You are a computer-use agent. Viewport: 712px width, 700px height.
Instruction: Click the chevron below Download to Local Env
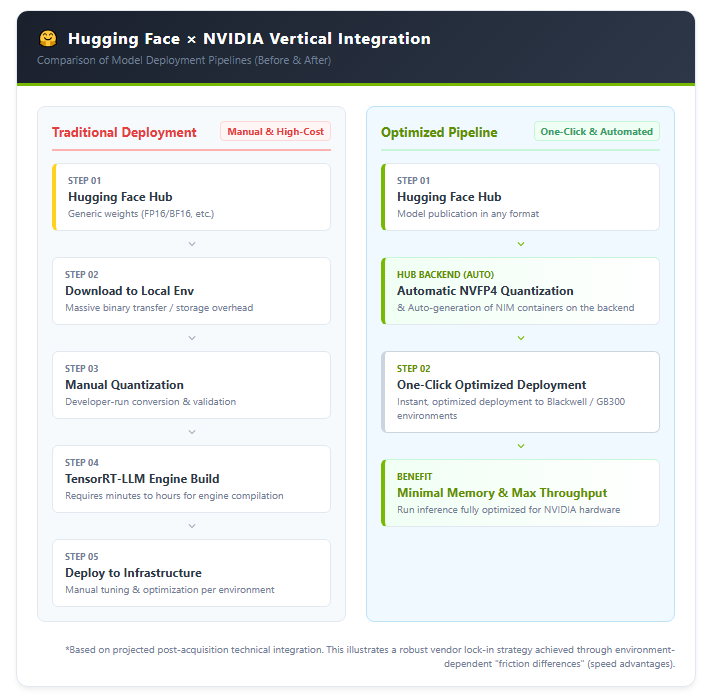[x=192, y=338]
